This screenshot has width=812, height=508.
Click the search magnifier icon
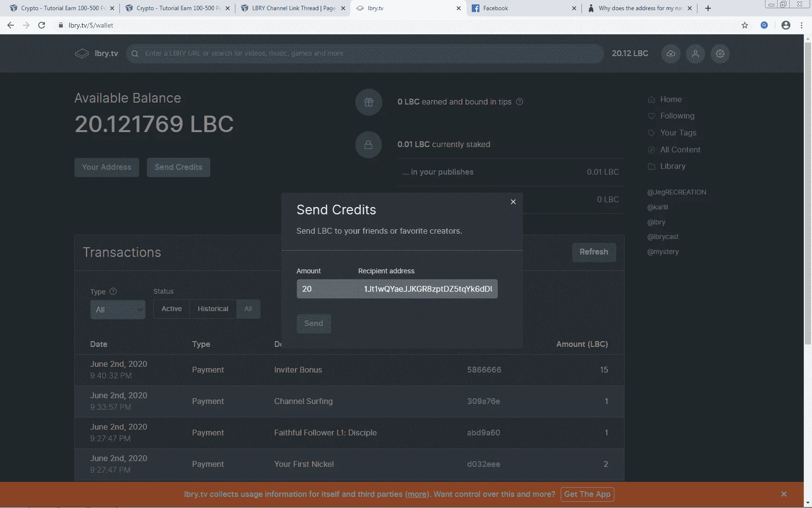[x=135, y=54]
